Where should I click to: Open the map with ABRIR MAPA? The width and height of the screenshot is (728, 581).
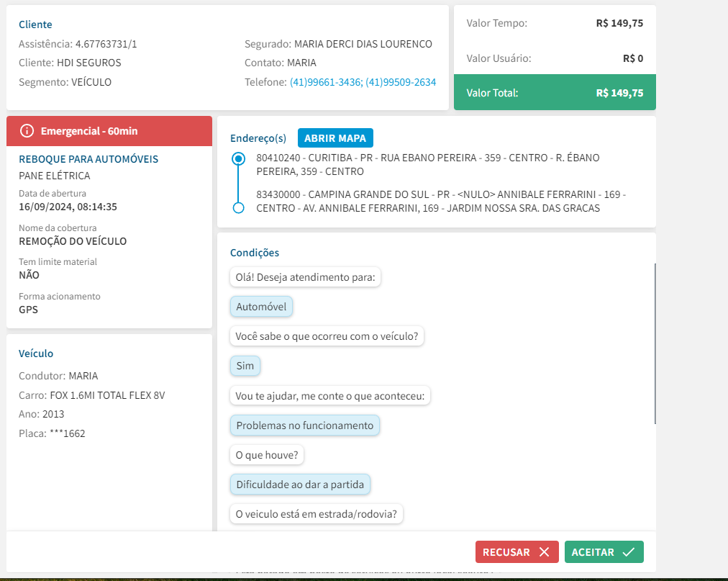coord(335,138)
